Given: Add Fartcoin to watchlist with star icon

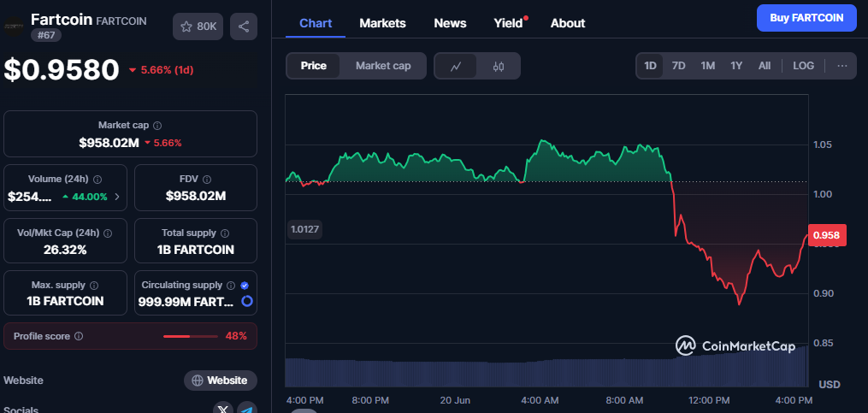Looking at the screenshot, I should tap(198, 26).
